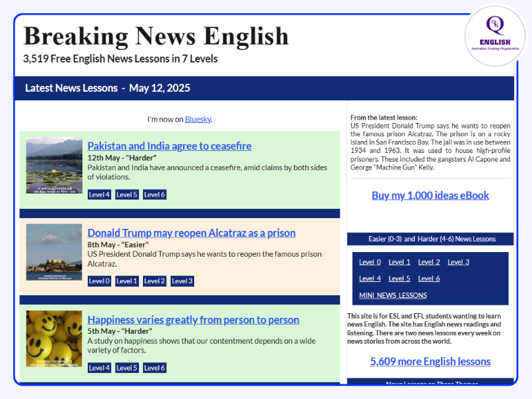Image resolution: width=532 pixels, height=399 pixels.
Task: Click '12th May - "Harder"' date text
Action: point(122,158)
